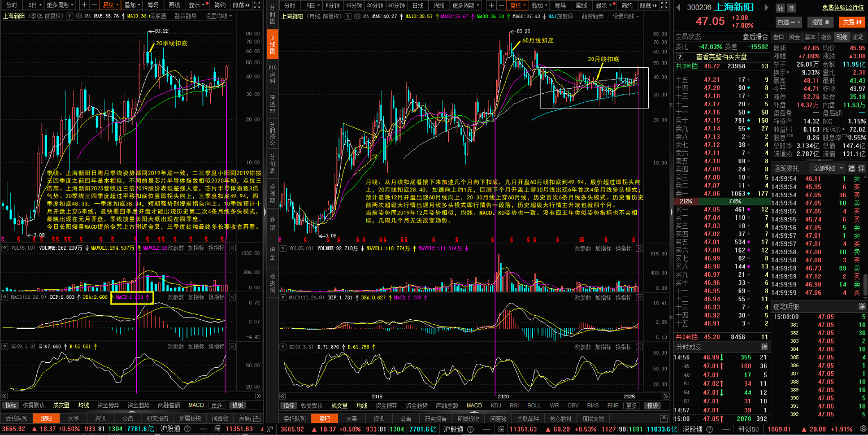The height and width of the screenshot is (435, 868).
Task: Click 追 button in 逐笔委托 header
Action: [x=851, y=168]
